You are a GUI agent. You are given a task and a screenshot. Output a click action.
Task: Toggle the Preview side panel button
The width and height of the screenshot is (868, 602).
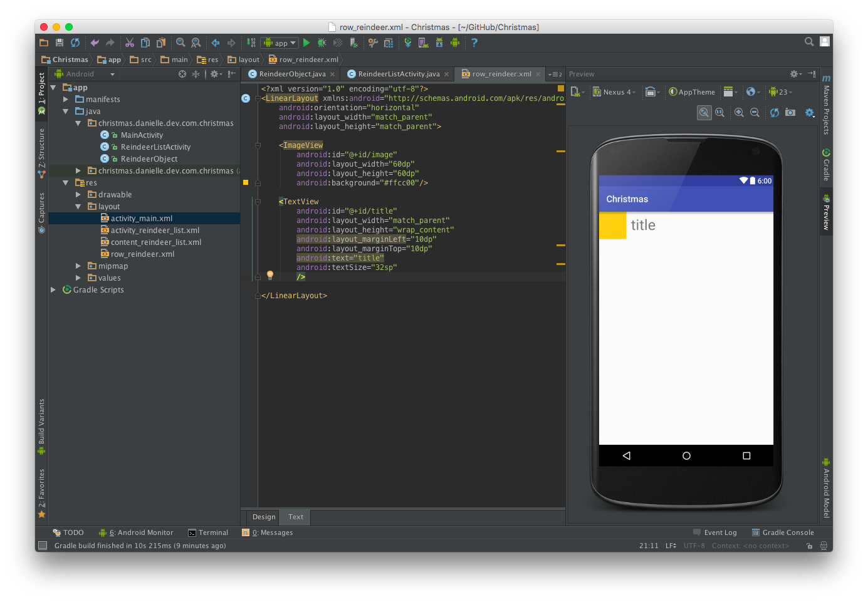click(x=827, y=214)
